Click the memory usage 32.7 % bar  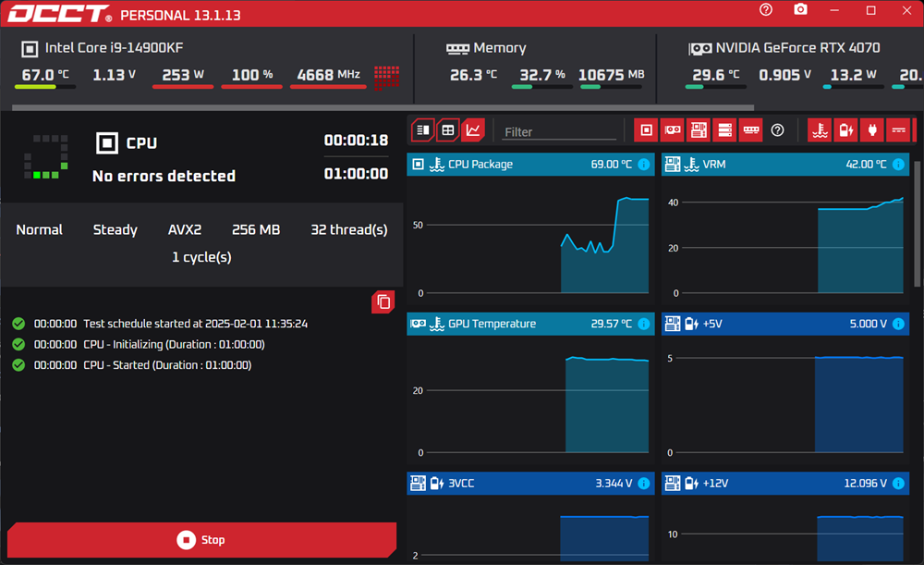point(542,87)
